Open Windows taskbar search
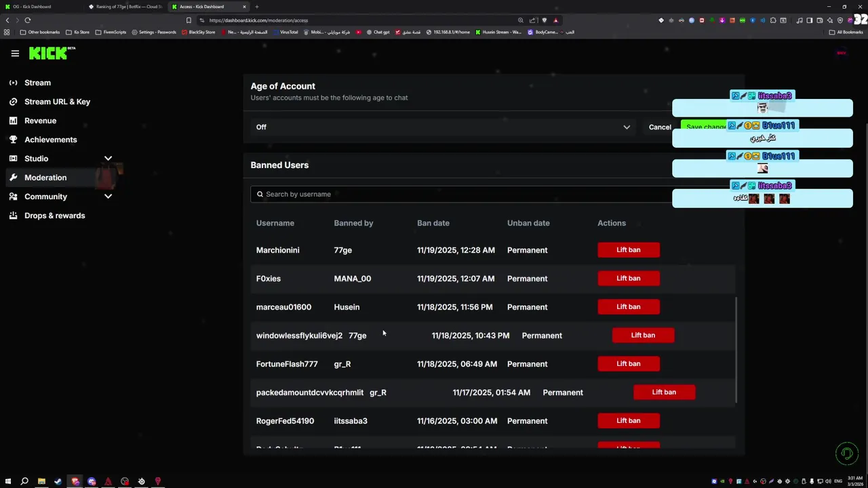Viewport: 868px width, 488px height. [x=24, y=481]
